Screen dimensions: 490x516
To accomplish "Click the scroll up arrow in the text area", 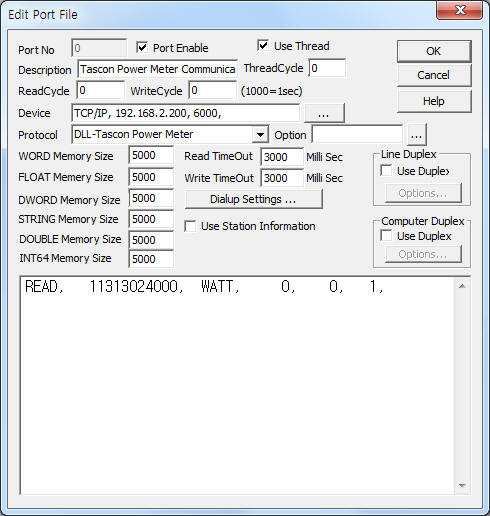I will 462,286.
